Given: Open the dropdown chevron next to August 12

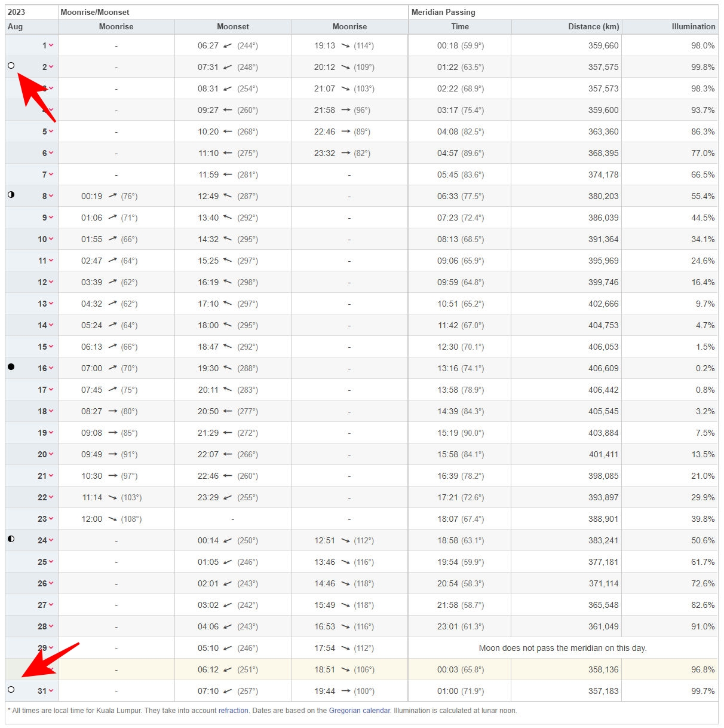Looking at the screenshot, I should point(51,282).
